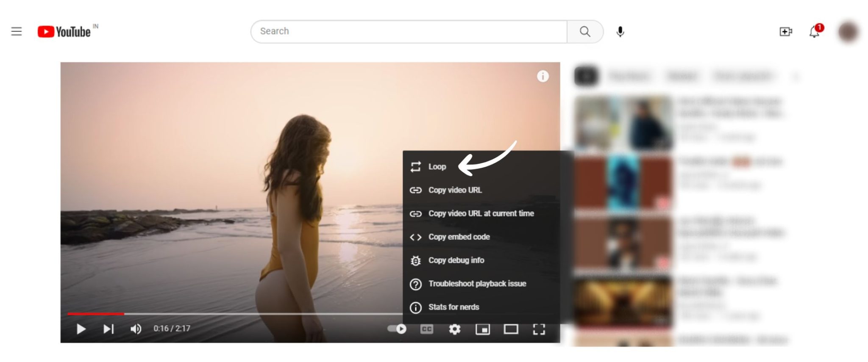This screenshot has width=868, height=362.
Task: Enable miniplayer mode
Action: tap(482, 329)
